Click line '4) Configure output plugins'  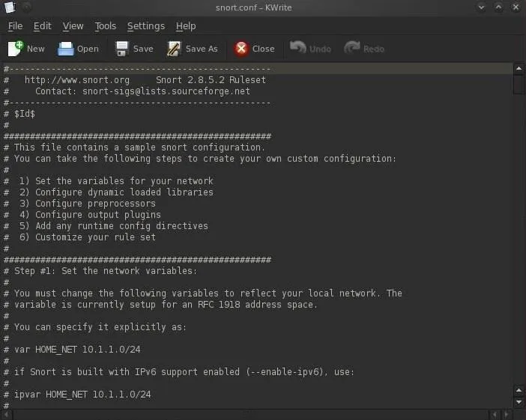tap(82, 215)
